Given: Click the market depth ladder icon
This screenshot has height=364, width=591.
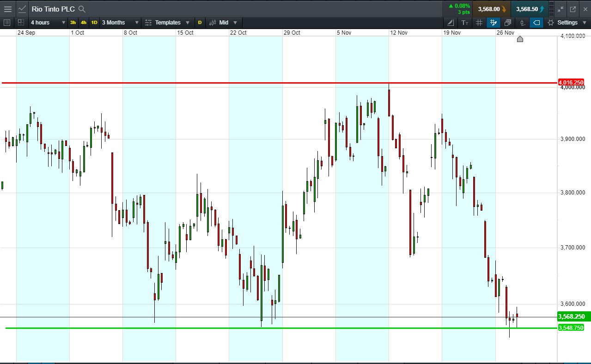Looking at the screenshot, I should (552, 9).
